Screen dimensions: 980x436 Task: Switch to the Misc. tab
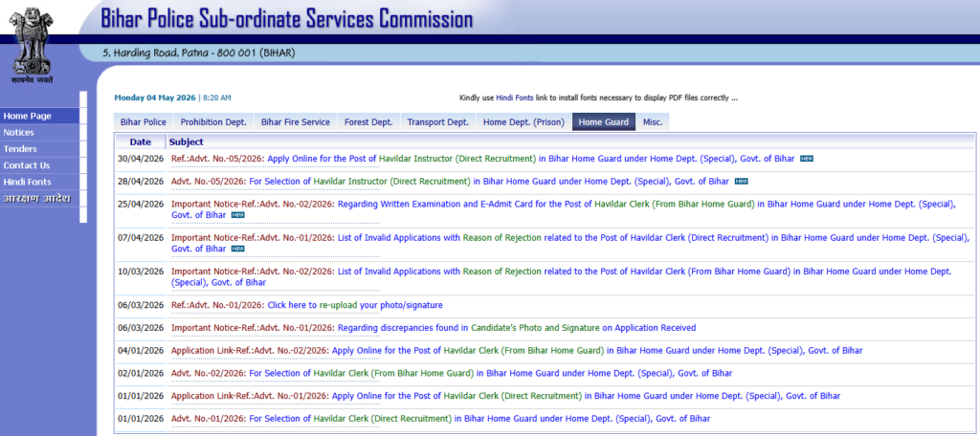tap(653, 121)
